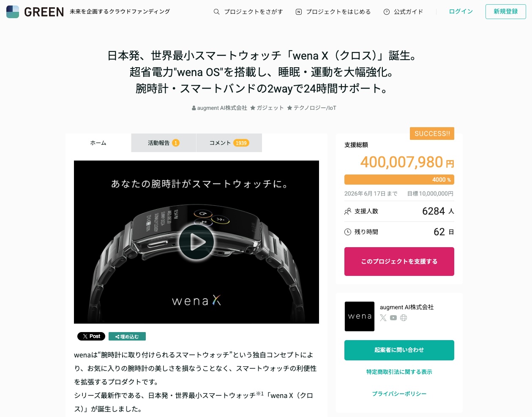Open the official guide question icon
This screenshot has height=417, width=532.
387,12
